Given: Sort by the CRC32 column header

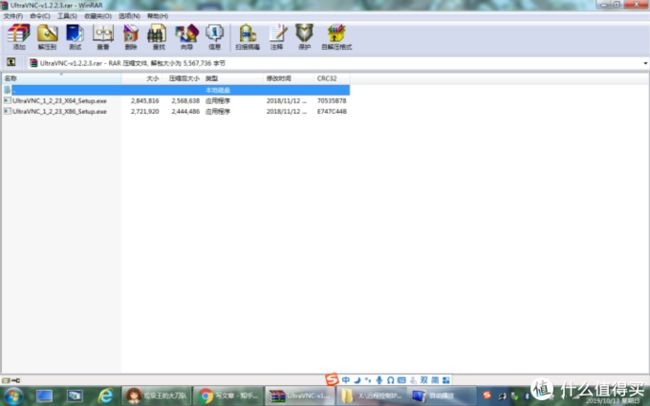Looking at the screenshot, I should 332,78.
